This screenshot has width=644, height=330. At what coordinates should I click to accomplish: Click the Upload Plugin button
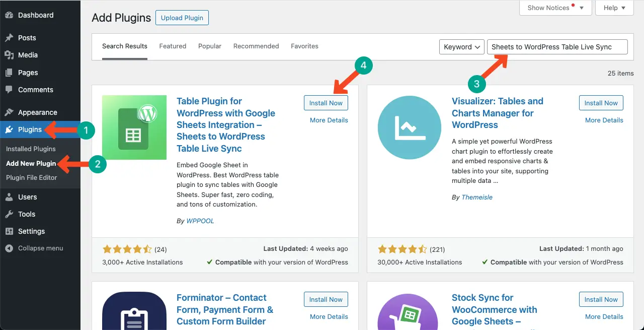182,18
